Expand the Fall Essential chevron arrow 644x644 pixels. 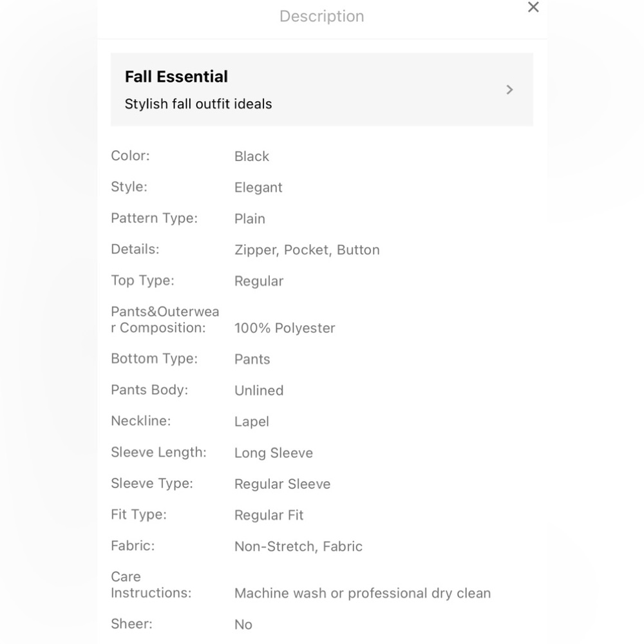[x=509, y=90]
